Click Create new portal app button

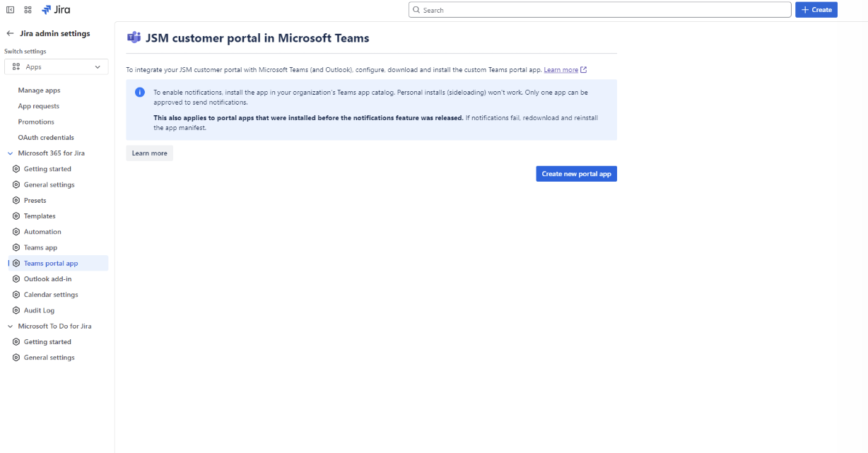coord(576,174)
